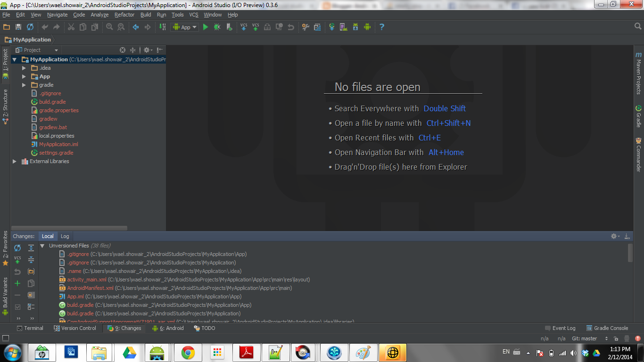
Task: Open the Android SDK Manager icon
Action: point(355,27)
